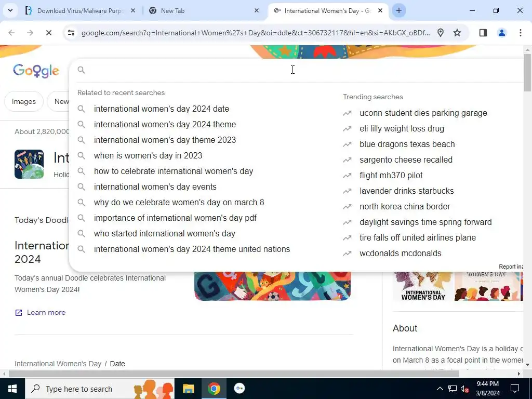Image resolution: width=532 pixels, height=399 pixels.
Task: Open trending search flight mh370 pilot
Action: (391, 176)
